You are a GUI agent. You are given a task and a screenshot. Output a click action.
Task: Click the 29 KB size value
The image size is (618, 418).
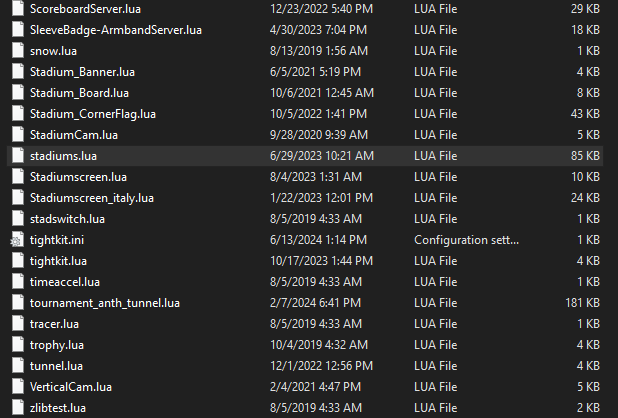point(585,9)
